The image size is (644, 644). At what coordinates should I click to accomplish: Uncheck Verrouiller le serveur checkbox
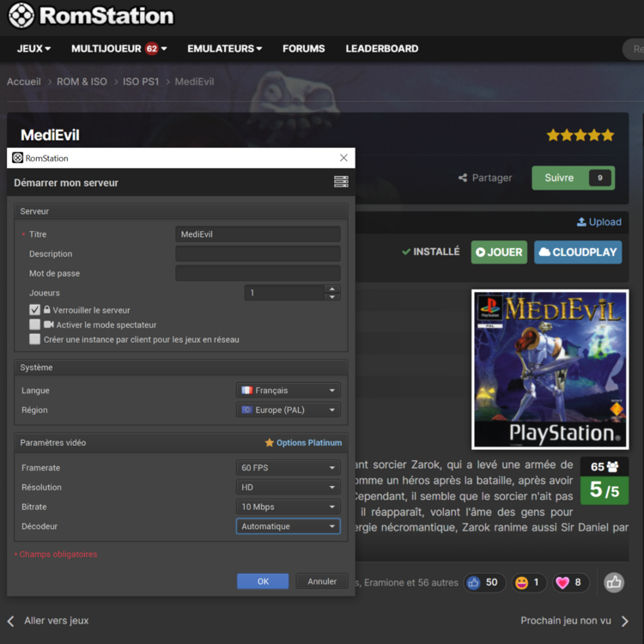(x=35, y=310)
